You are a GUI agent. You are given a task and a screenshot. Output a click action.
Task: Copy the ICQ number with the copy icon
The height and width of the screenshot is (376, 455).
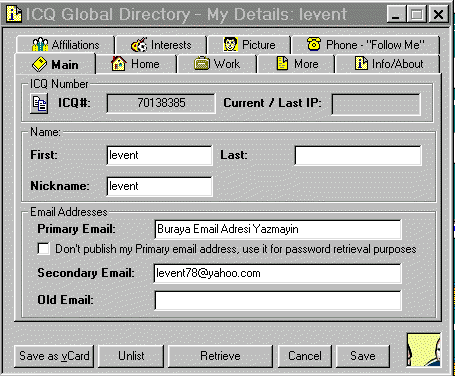pos(39,103)
